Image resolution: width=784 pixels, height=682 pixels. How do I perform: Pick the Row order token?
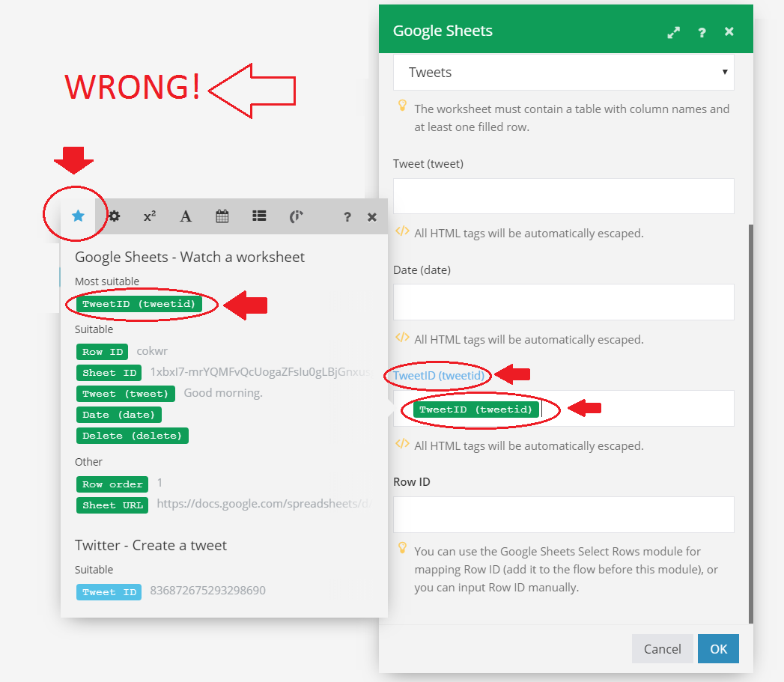112,484
